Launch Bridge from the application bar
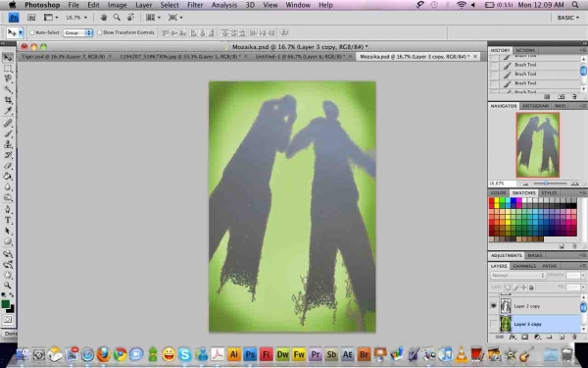The height and width of the screenshot is (368, 588). pos(31,18)
